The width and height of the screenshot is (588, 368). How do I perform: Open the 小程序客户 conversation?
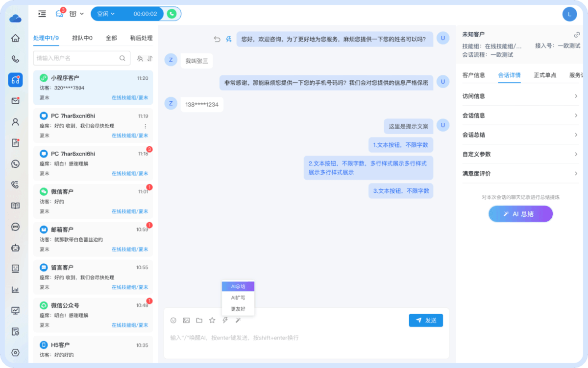point(93,88)
